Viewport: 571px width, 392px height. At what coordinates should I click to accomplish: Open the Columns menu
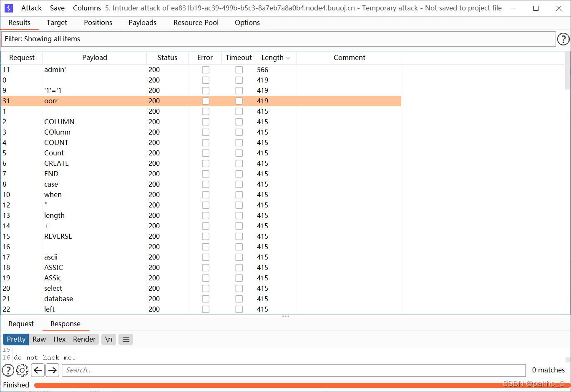87,8
